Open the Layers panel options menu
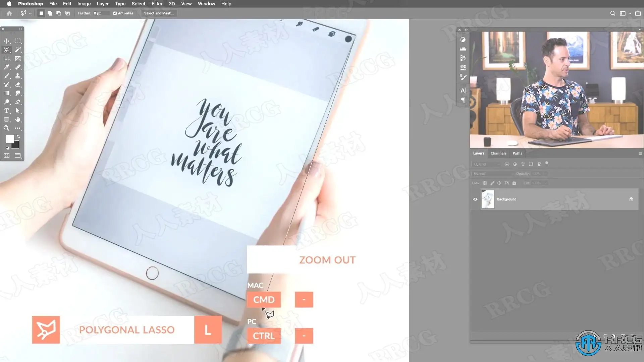 [x=640, y=153]
